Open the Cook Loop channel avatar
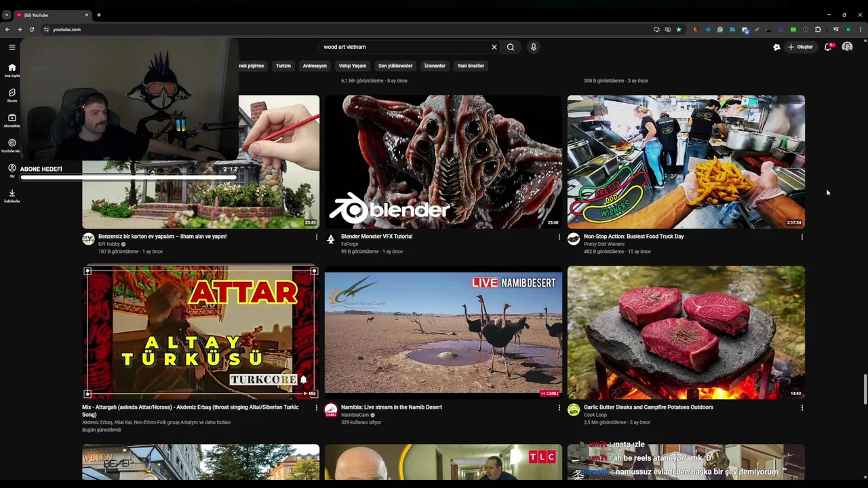This screenshot has width=868, height=488. tap(574, 410)
